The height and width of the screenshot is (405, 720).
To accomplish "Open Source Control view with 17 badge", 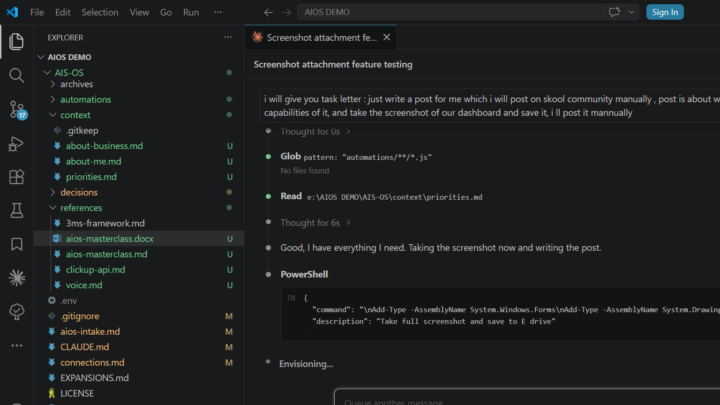I will (x=17, y=110).
